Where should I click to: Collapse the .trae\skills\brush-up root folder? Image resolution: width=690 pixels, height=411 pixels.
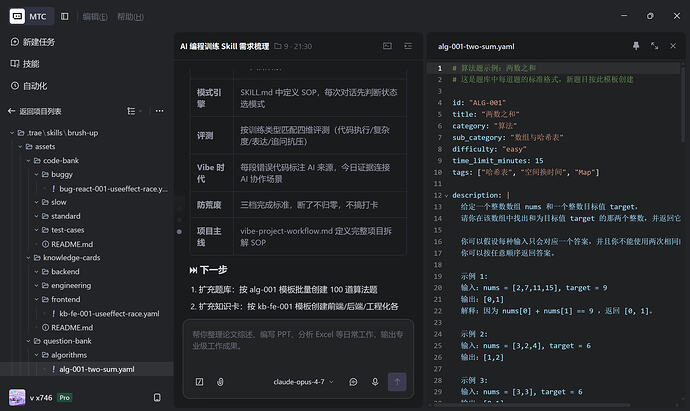click(12, 133)
